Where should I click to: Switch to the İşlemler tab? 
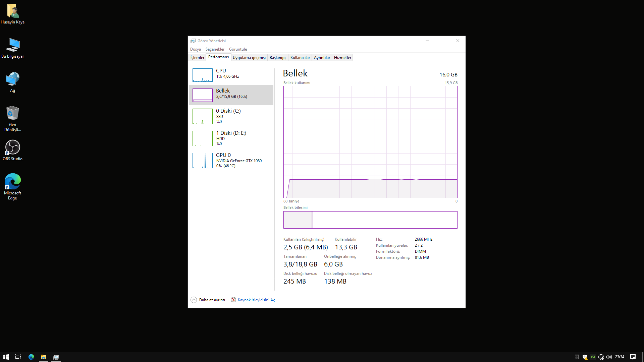pyautogui.click(x=197, y=58)
